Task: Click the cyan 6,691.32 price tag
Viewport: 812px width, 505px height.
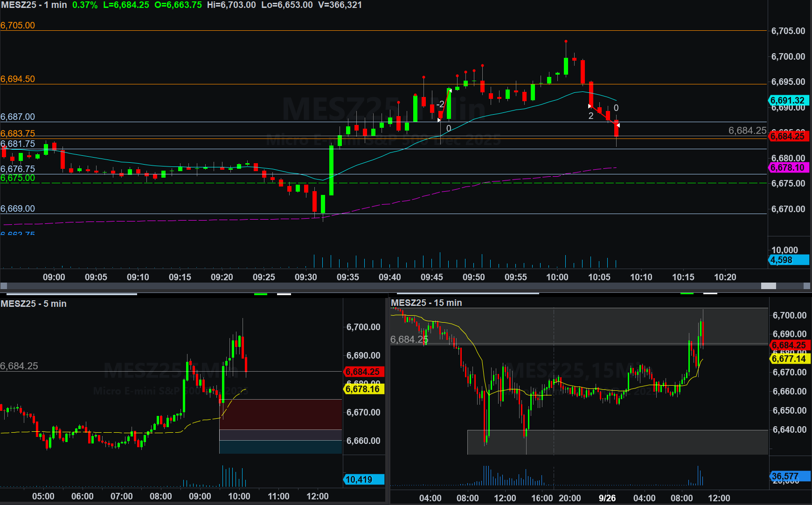Action: 788,100
